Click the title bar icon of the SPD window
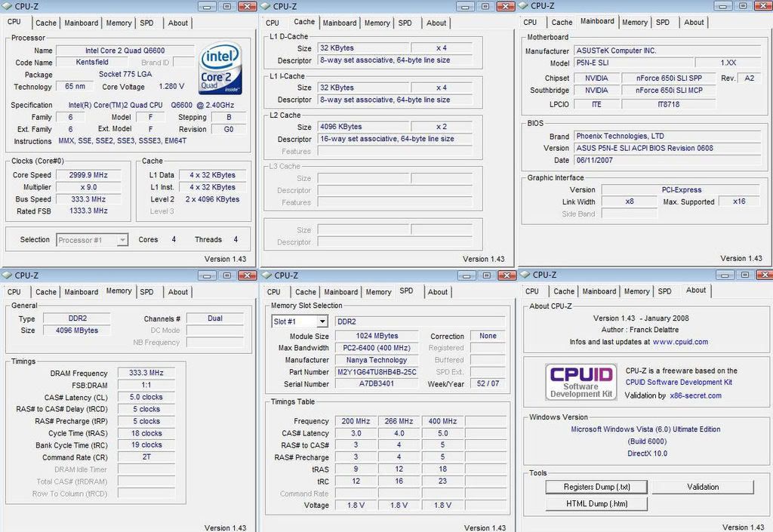Screen dimensions: 773x532 [266, 275]
